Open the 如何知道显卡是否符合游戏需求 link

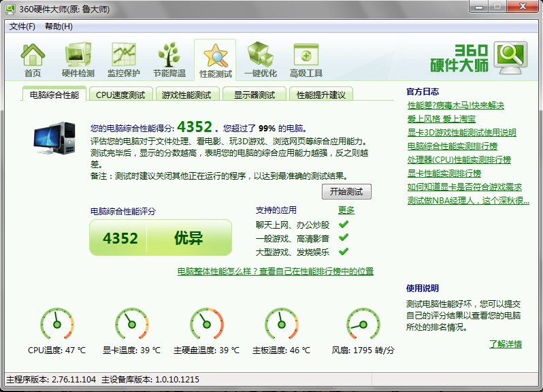(x=464, y=187)
